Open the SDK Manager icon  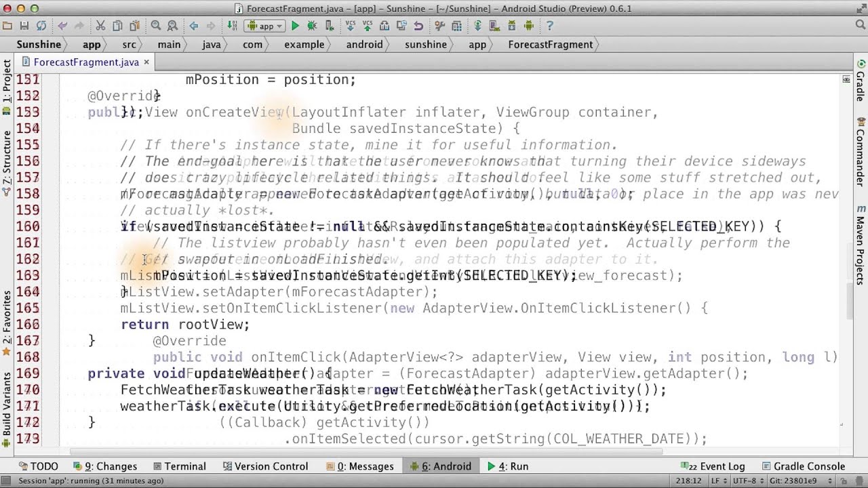click(x=512, y=26)
